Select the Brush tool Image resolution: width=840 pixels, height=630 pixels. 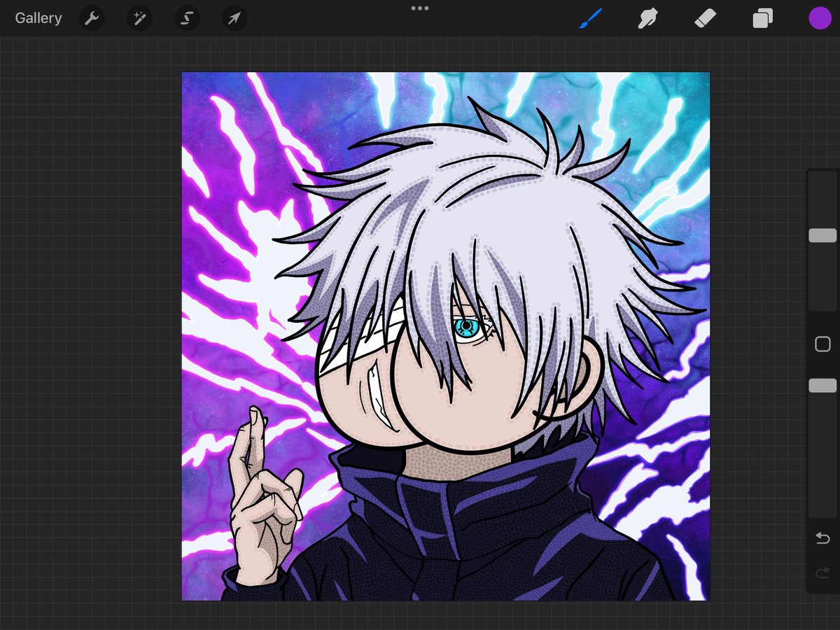[x=590, y=18]
